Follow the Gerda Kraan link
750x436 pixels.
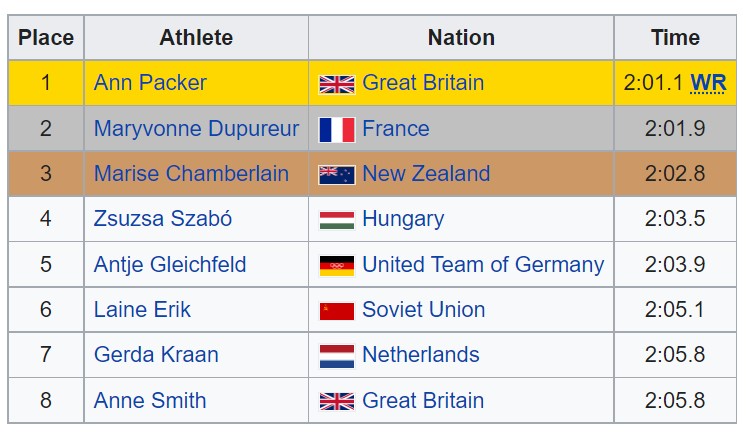pyautogui.click(x=156, y=355)
